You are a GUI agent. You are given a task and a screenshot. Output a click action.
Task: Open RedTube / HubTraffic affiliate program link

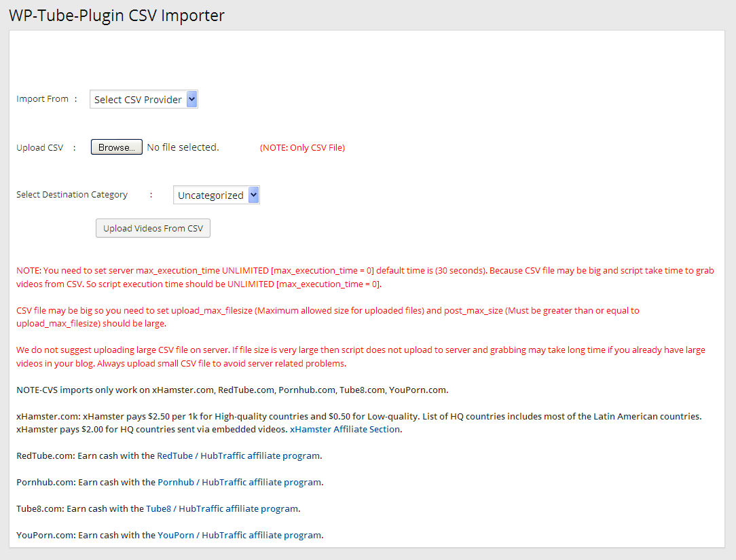point(238,455)
